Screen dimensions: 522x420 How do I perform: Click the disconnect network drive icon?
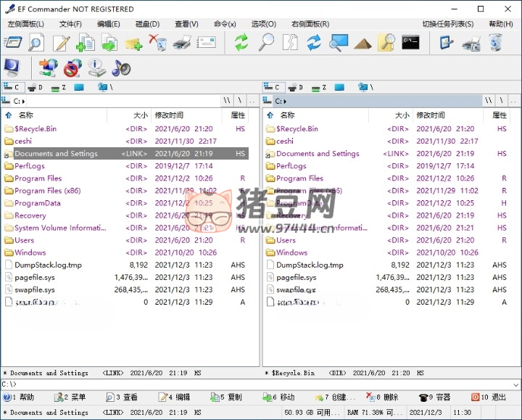(72, 69)
